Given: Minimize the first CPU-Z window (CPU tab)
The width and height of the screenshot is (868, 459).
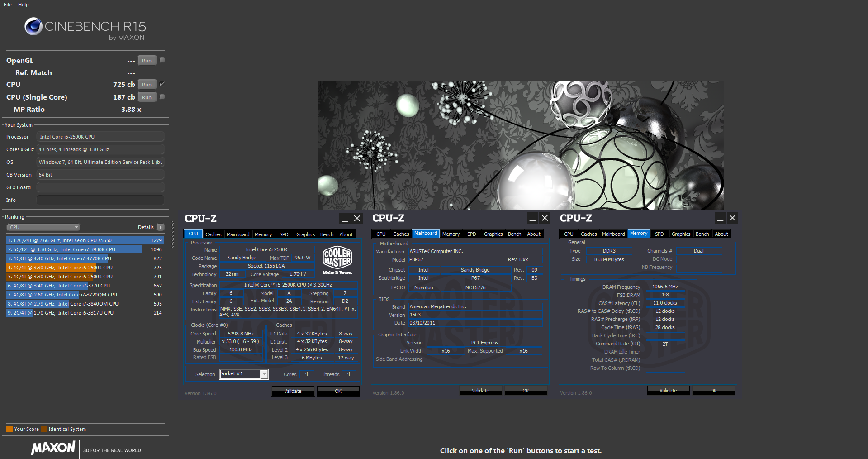Looking at the screenshot, I should pyautogui.click(x=345, y=218).
